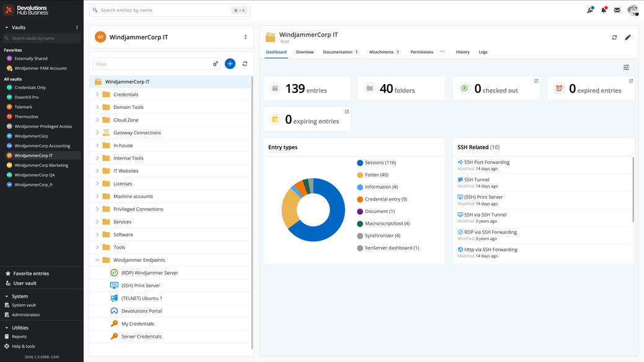This screenshot has width=644, height=362.
Task: Expand the Credentials folder
Action: tap(97, 95)
